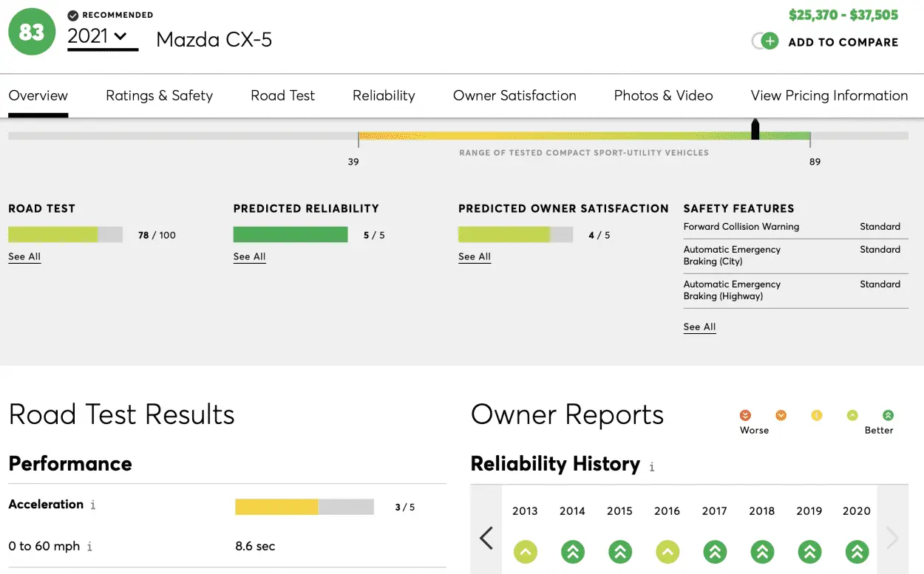Click the 2018 reliability rating icon

coord(761,552)
